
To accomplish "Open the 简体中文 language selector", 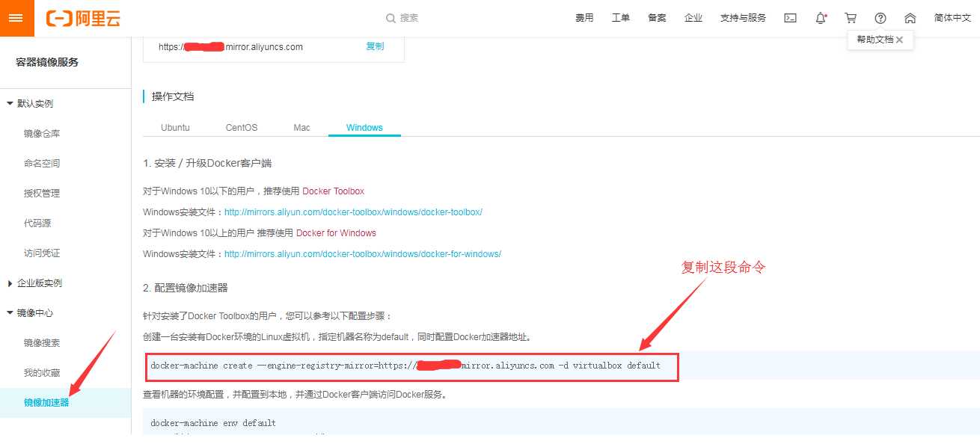I will pyautogui.click(x=952, y=18).
